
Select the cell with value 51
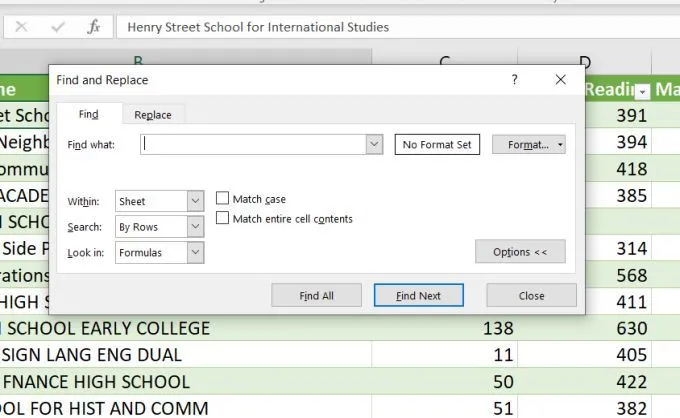pos(445,408)
